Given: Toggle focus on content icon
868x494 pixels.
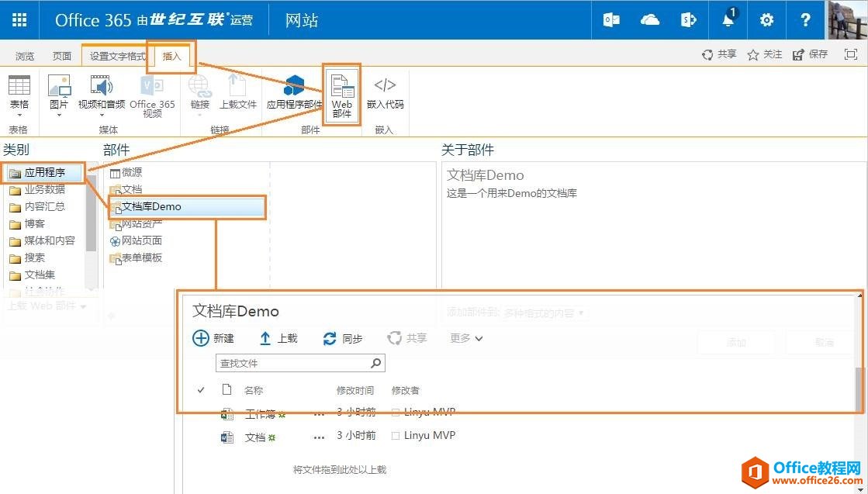Looking at the screenshot, I should tap(850, 54).
